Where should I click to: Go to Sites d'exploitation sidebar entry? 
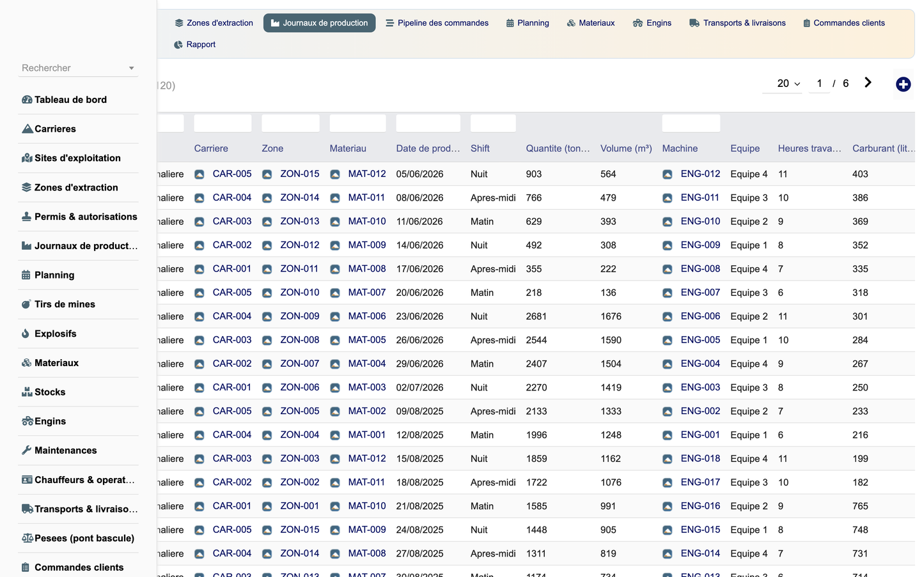78,158
